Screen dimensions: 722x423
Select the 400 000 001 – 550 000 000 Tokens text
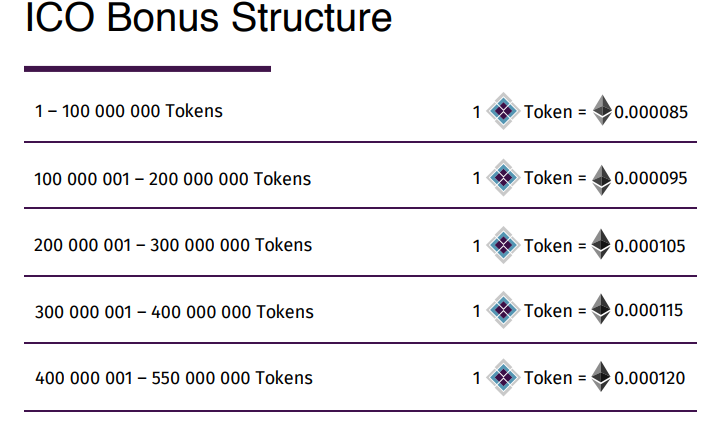click(174, 378)
